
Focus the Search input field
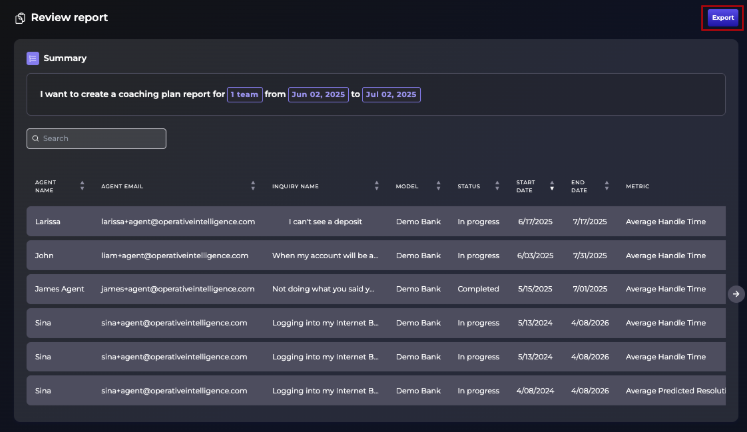coord(96,138)
